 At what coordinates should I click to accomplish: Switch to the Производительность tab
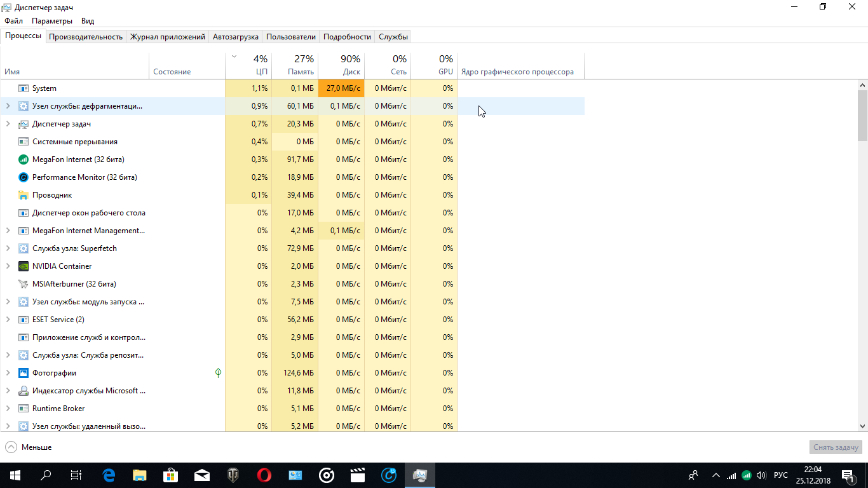point(86,37)
